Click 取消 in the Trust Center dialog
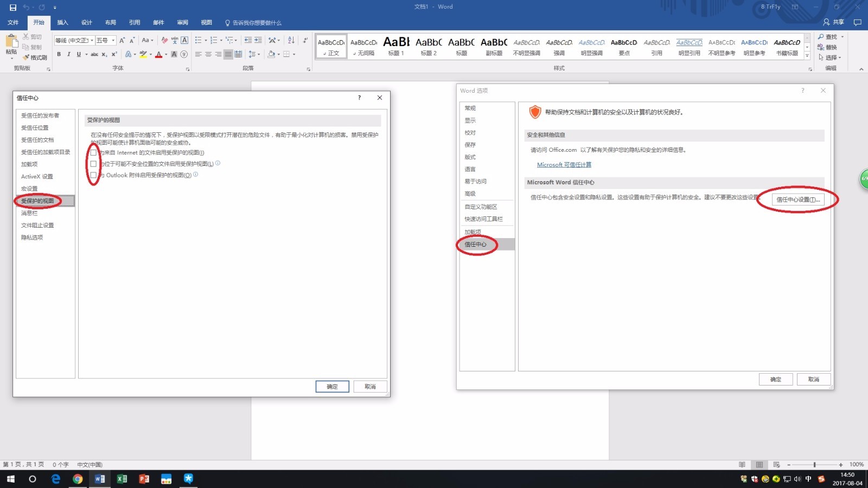The image size is (868, 488). [370, 387]
